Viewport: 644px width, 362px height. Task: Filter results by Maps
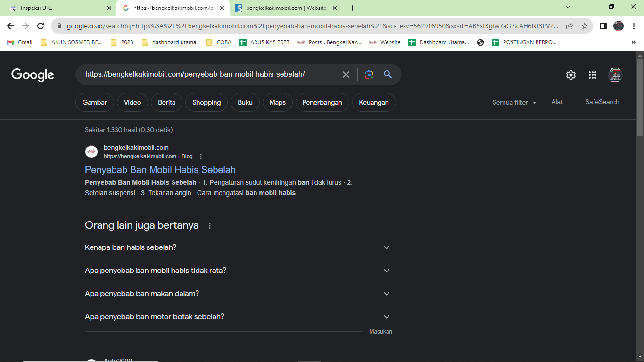tap(278, 102)
